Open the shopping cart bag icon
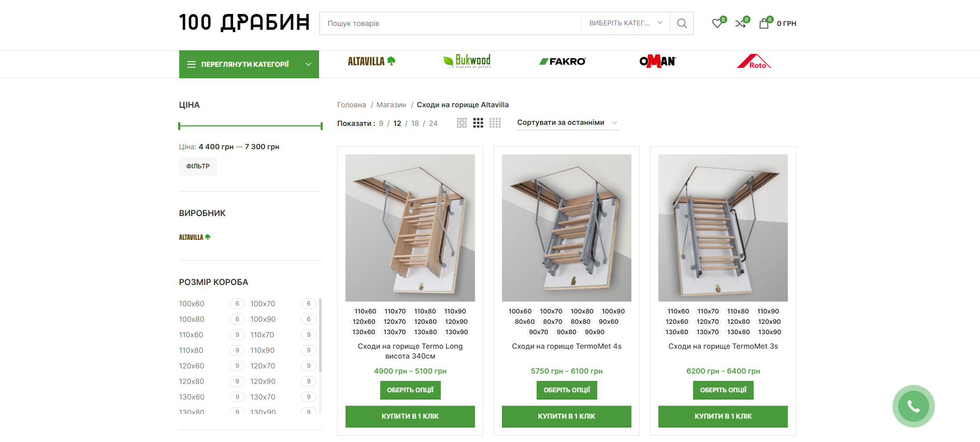The image size is (980, 442). [764, 23]
